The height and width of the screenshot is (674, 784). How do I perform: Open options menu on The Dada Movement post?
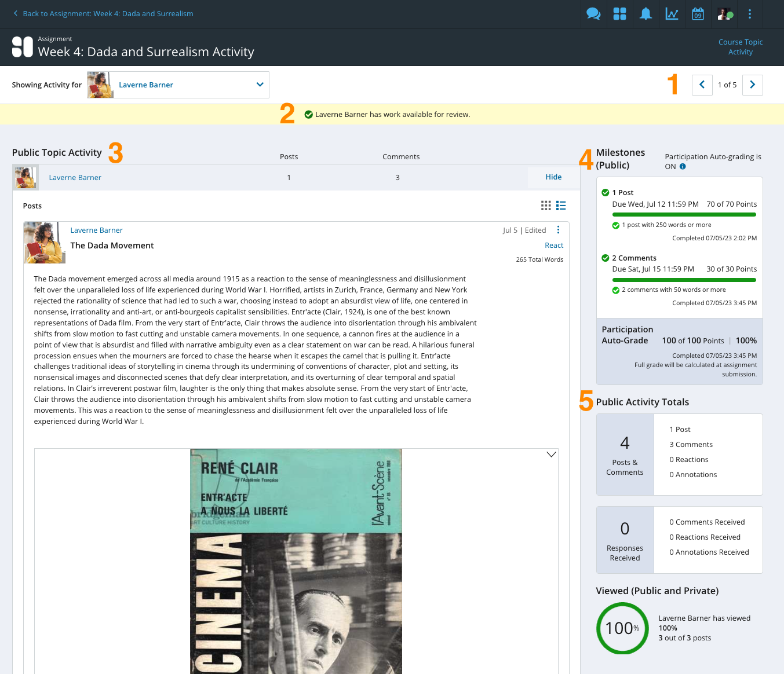(558, 230)
